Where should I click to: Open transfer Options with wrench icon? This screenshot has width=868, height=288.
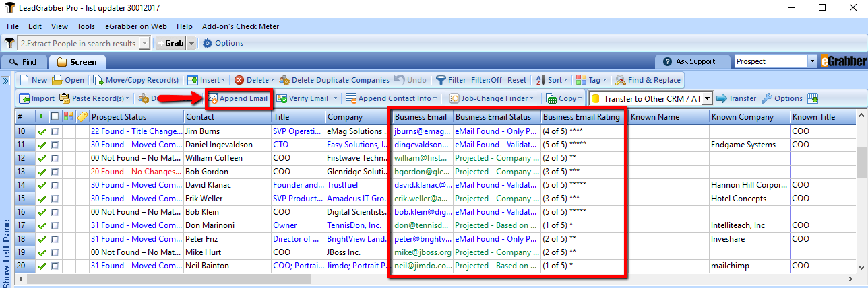pyautogui.click(x=782, y=98)
